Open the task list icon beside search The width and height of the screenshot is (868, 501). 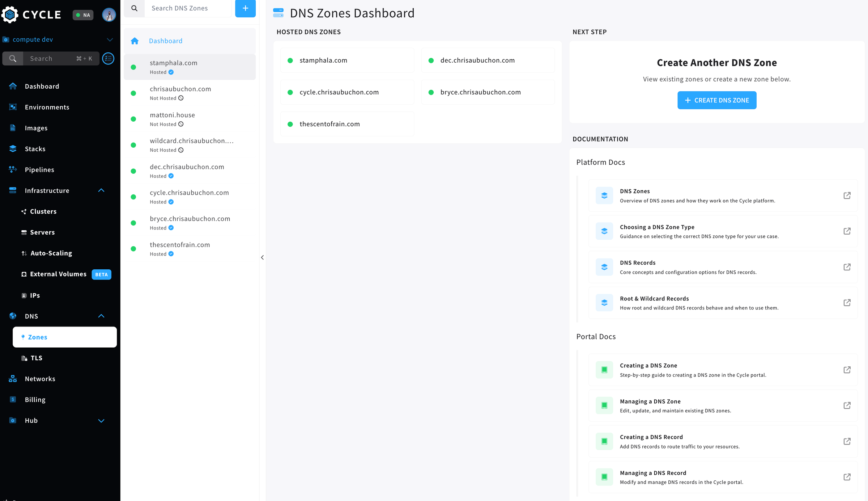click(x=108, y=58)
